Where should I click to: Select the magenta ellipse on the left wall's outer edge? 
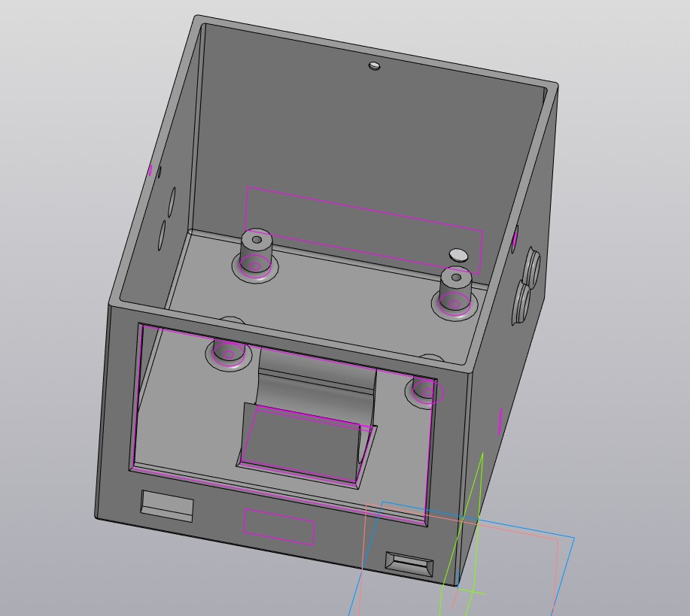pyautogui.click(x=150, y=170)
